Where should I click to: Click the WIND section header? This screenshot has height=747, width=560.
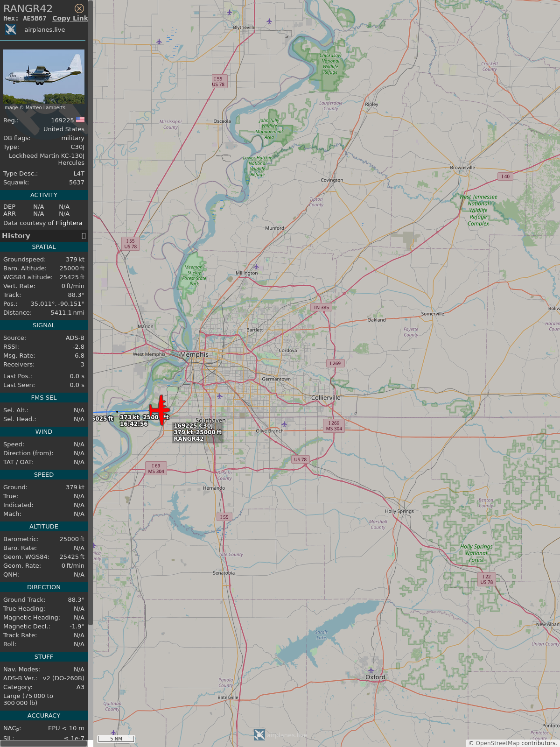pos(44,432)
